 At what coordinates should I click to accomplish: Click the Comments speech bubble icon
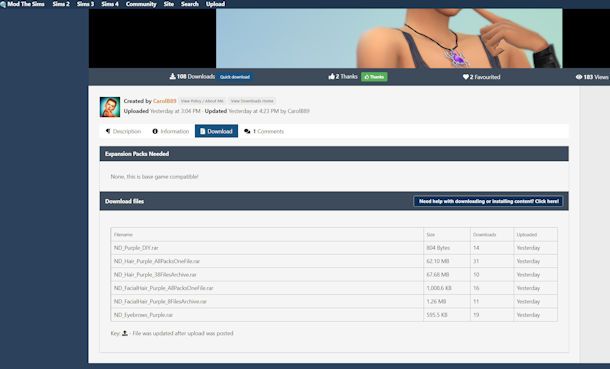click(247, 131)
